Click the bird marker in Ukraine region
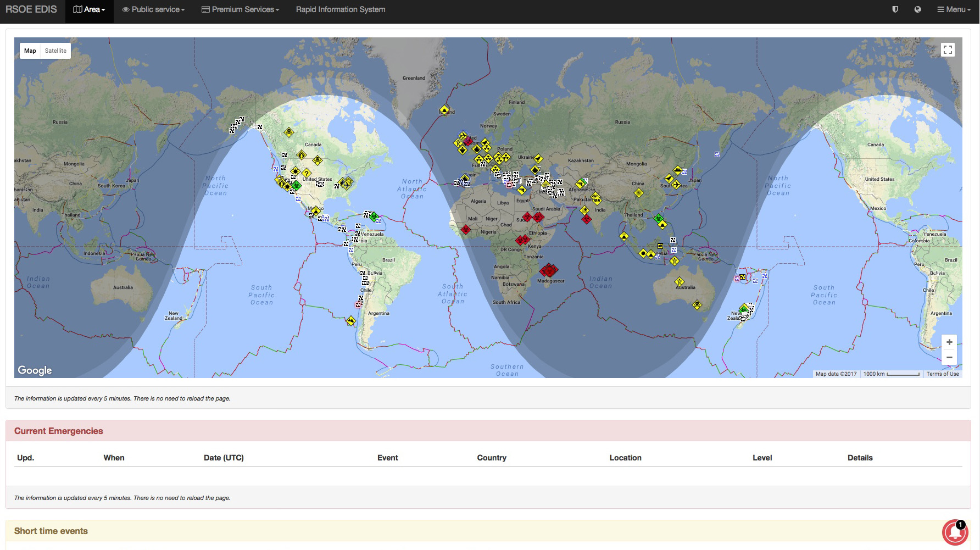The width and height of the screenshot is (980, 550). 538,159
